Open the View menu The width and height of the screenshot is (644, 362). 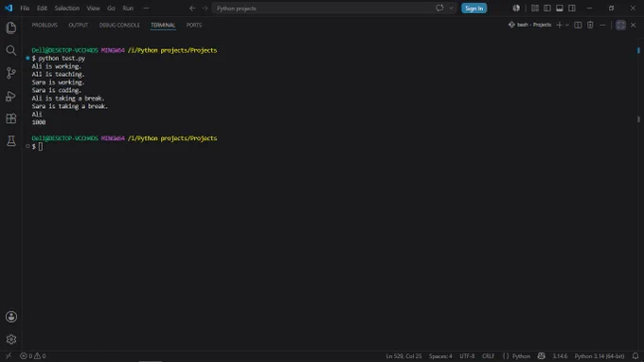click(93, 9)
